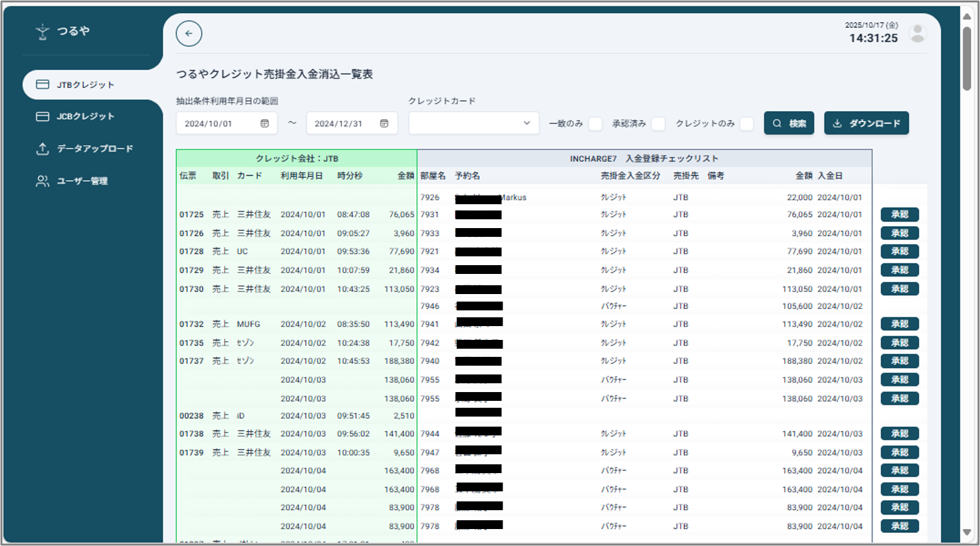The width and height of the screenshot is (980, 546).
Task: Click the 検索 search button
Action: point(789,123)
